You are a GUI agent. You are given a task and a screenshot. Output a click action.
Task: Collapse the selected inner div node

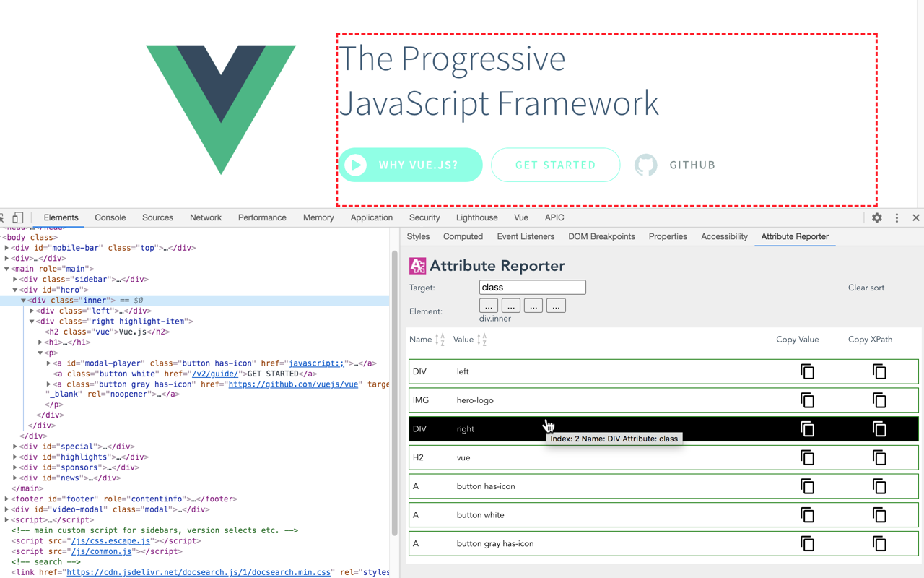pos(24,301)
